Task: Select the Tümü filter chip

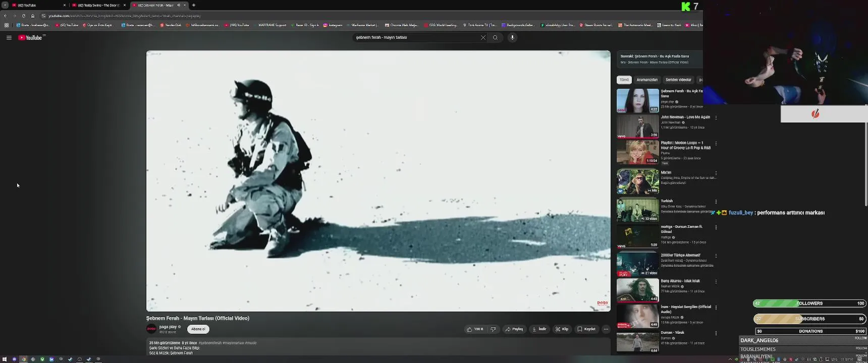Action: pos(624,80)
